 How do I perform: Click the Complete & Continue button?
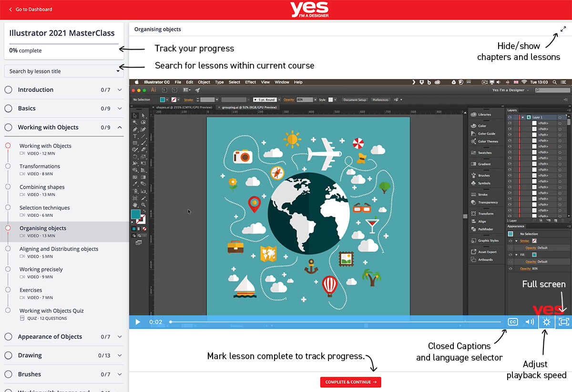[350, 382]
